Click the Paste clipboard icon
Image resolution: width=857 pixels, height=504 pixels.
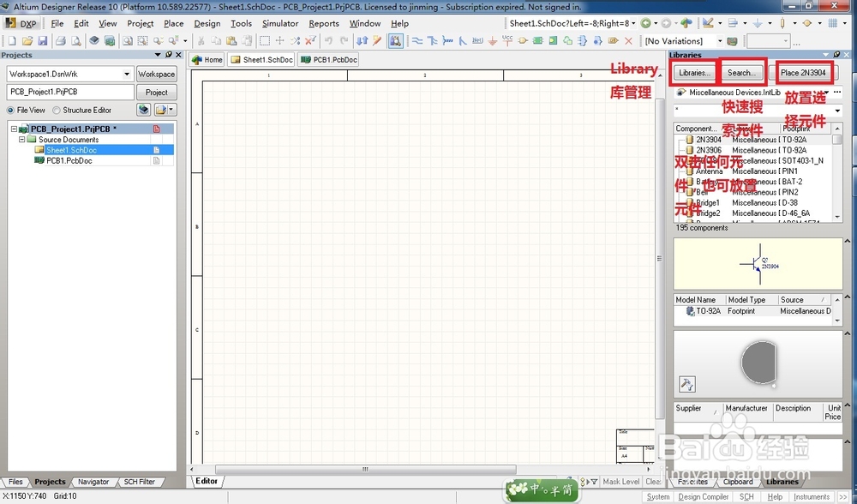[231, 41]
